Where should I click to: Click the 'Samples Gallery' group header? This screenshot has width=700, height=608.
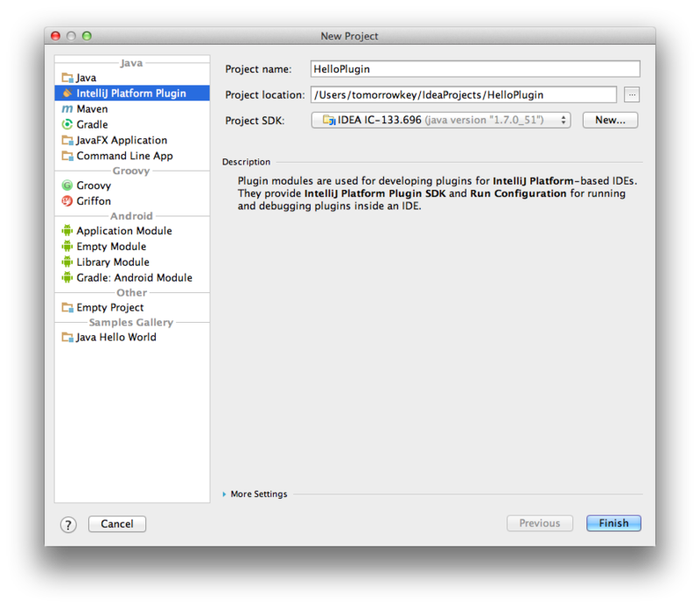tap(130, 322)
